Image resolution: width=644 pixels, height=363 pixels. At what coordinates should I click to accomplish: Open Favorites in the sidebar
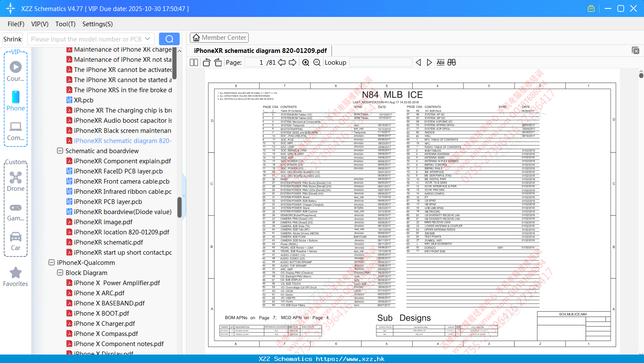coord(16,277)
